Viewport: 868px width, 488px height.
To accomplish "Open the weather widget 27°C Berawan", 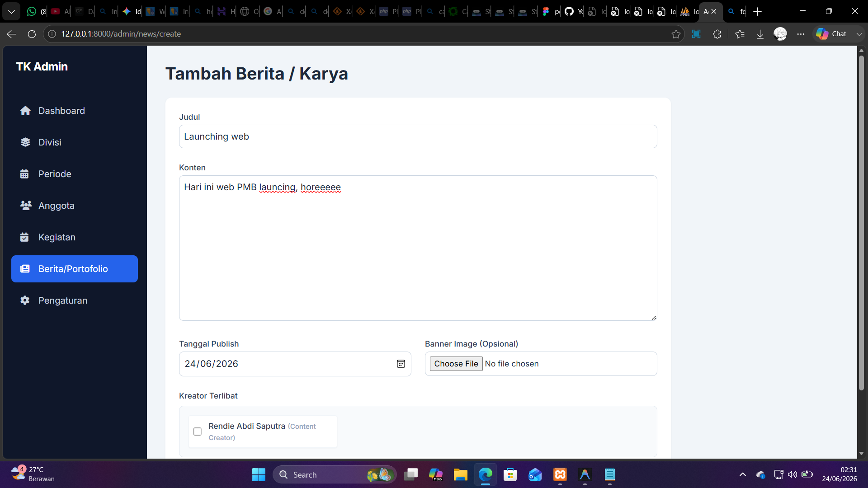I will pos(33,474).
